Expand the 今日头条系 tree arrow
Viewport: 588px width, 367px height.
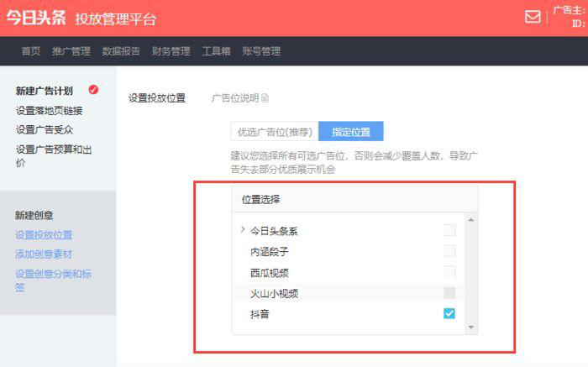(243, 229)
